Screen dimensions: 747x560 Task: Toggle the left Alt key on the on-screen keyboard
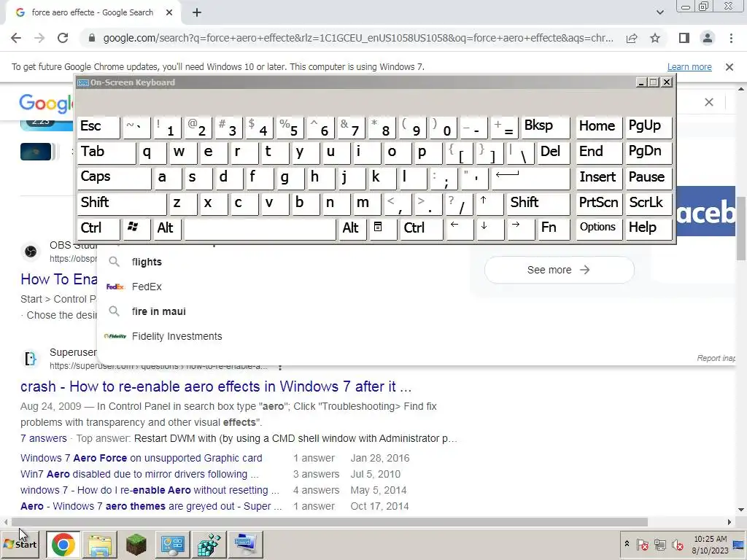167,228
